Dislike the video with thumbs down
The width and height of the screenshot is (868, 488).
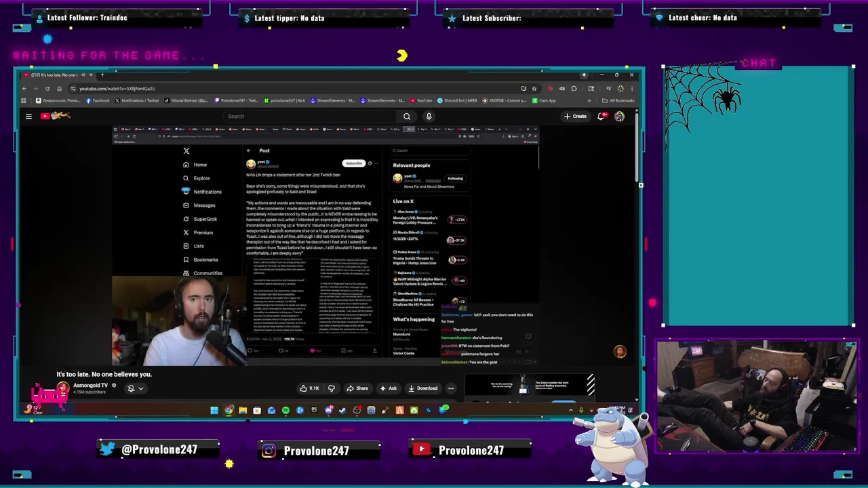click(x=332, y=388)
